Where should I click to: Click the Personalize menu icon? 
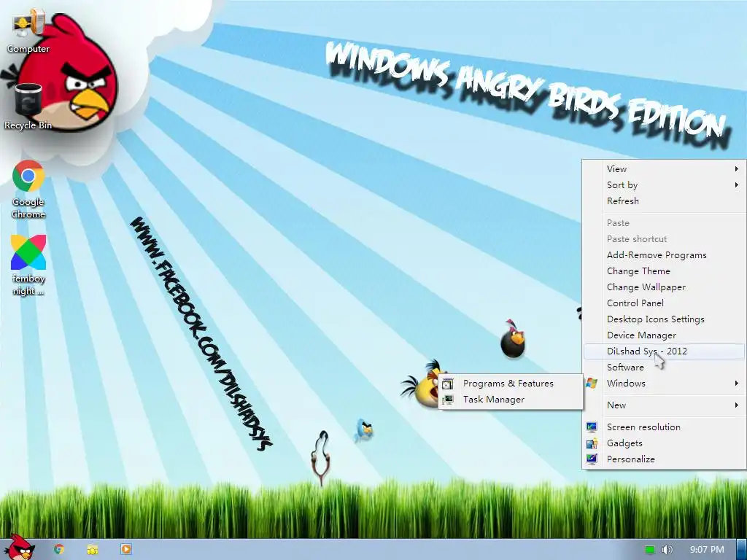coord(592,459)
